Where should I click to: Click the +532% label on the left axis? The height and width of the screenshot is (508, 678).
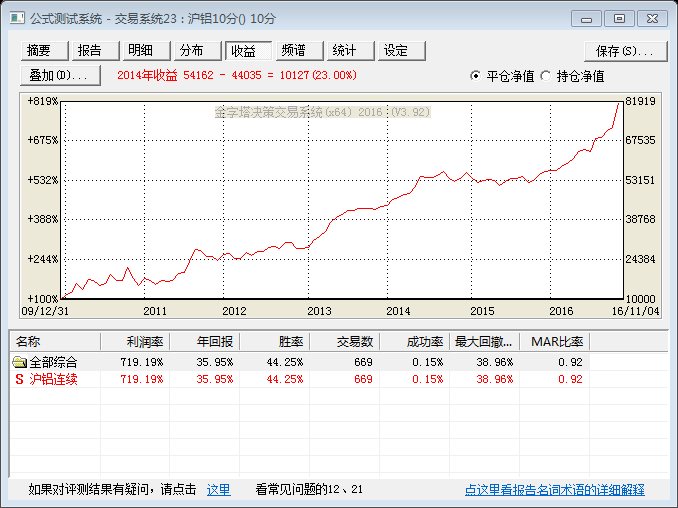42,180
